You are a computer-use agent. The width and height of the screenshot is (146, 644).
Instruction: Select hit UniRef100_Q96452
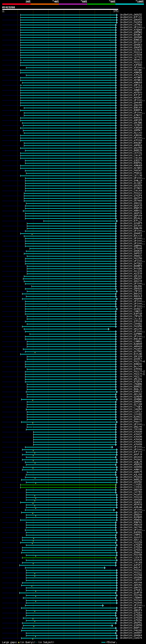pos(131,47)
